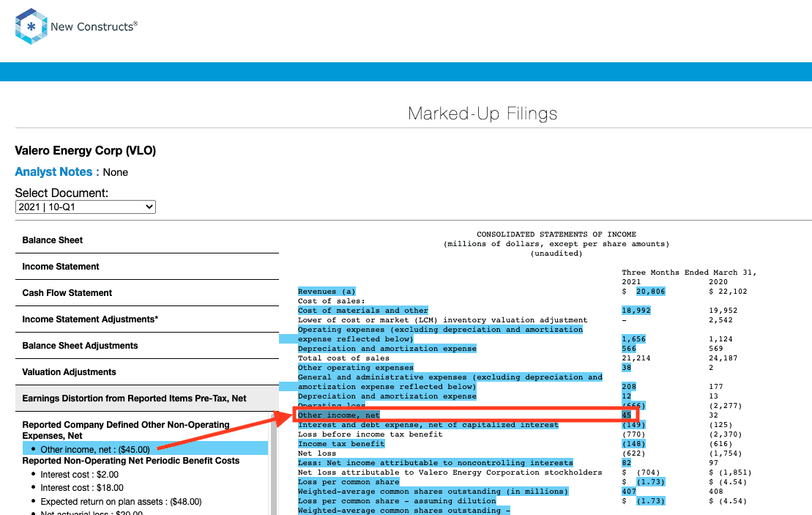Screen dimensions: 812x515
Task: Click the Analyst Notes link
Action: click(x=57, y=172)
